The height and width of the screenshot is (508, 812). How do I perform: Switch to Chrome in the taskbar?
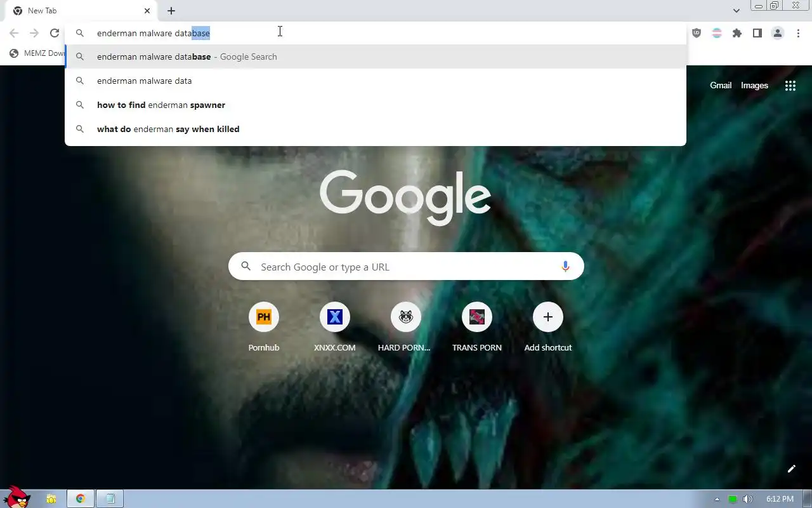tap(81, 499)
